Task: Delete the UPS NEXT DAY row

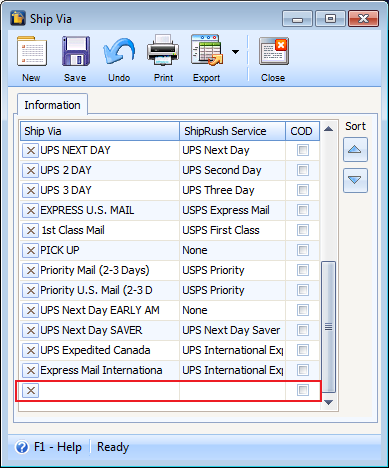Action: click(x=31, y=150)
